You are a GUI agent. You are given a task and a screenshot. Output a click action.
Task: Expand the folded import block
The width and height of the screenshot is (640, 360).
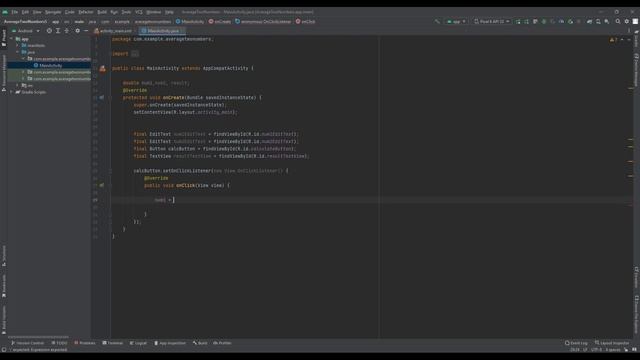tap(135, 54)
